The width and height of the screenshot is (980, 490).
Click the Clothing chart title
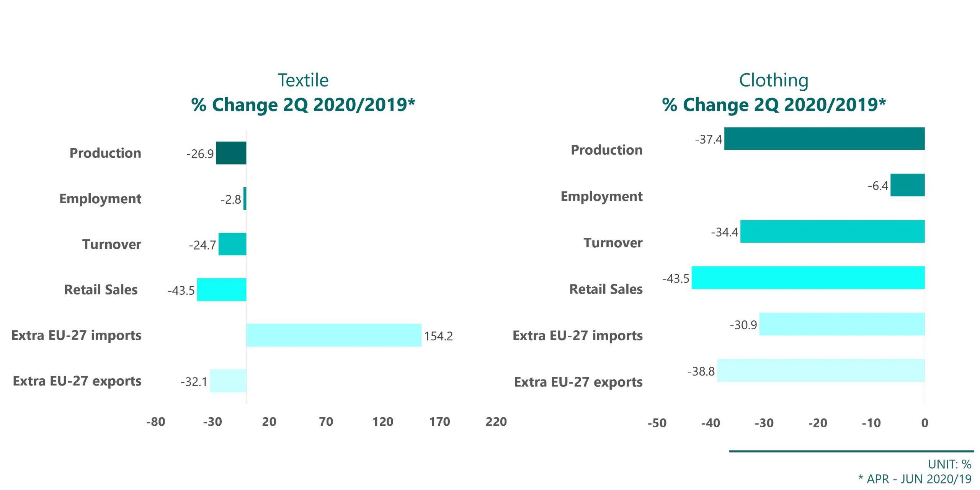pyautogui.click(x=774, y=92)
